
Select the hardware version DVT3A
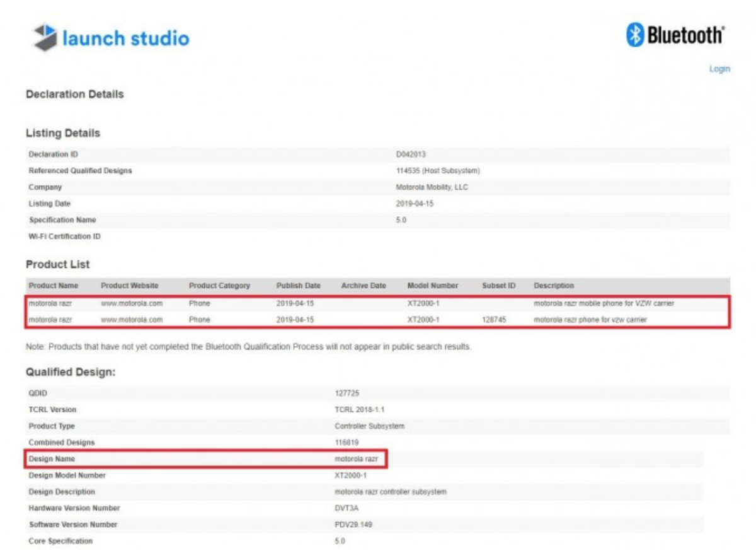(x=347, y=508)
